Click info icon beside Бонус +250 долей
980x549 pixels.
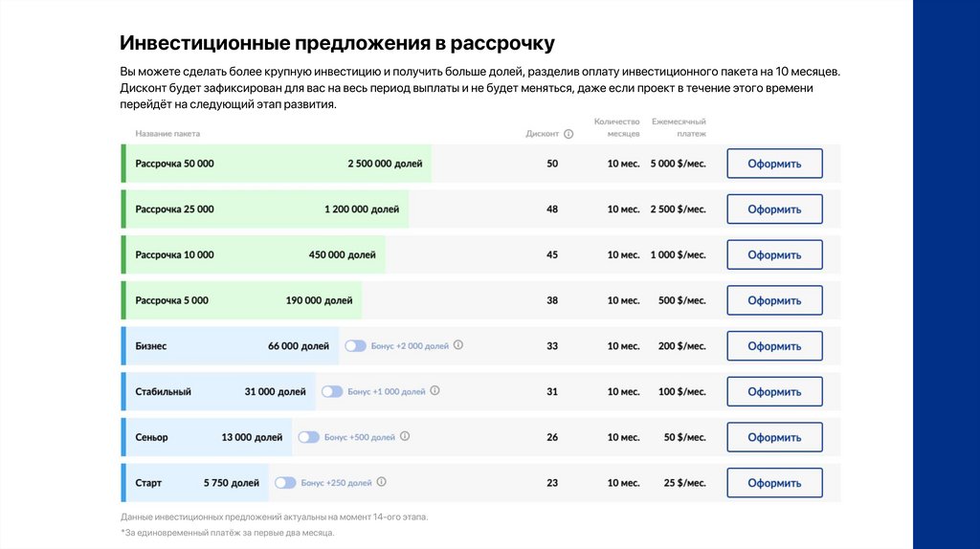(x=381, y=482)
